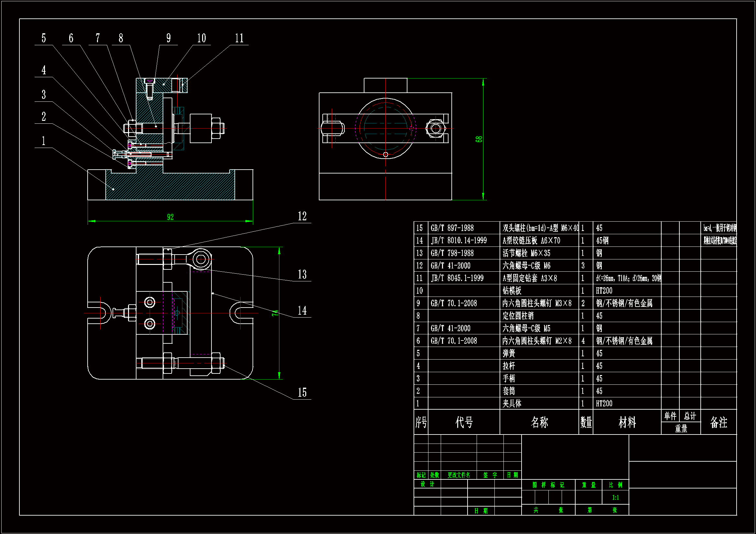Click the 设计 label in title block
Viewport: 756px width, 534px height.
point(427,484)
